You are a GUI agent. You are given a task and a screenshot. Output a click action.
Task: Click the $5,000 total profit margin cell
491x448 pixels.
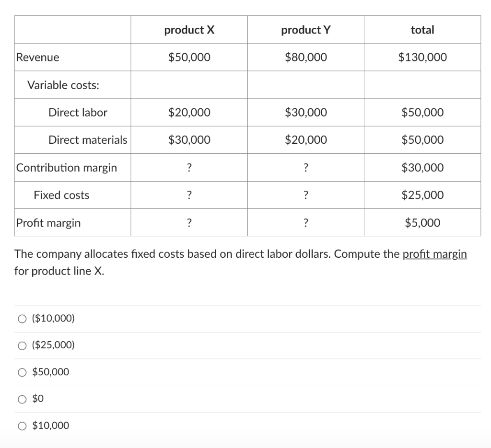pos(422,222)
